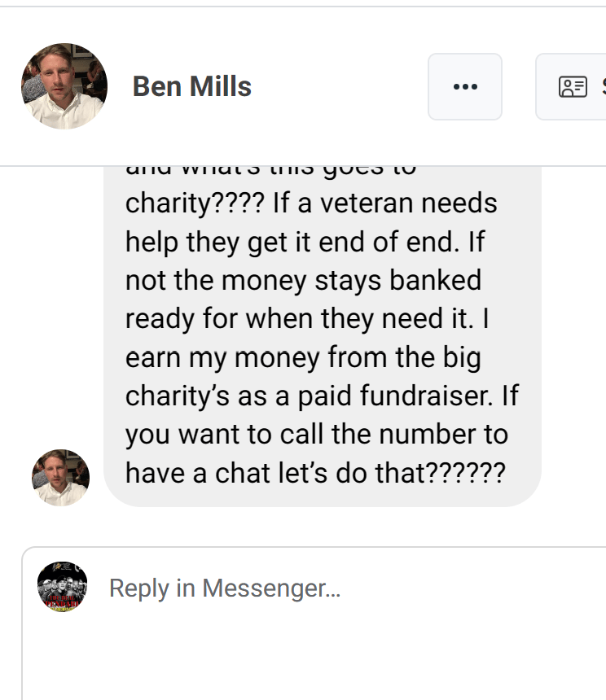Click empty reply box area below placeholder
The width and height of the screenshot is (606, 700).
(313, 656)
